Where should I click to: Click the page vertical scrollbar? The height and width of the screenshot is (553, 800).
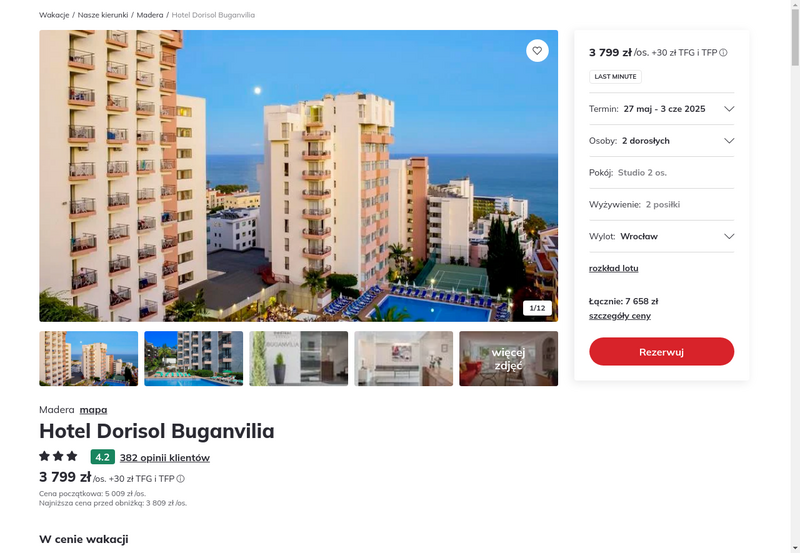click(x=795, y=276)
